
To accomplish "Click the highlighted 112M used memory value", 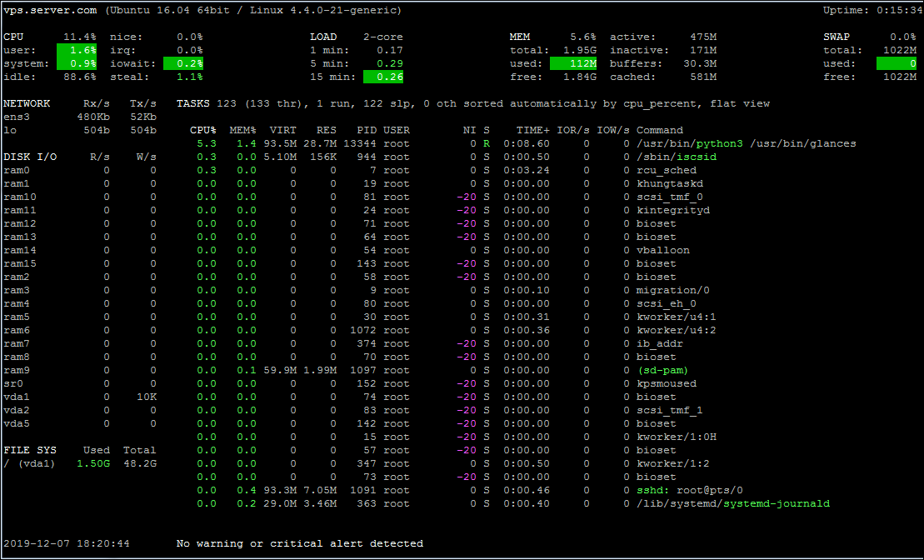I will click(572, 63).
